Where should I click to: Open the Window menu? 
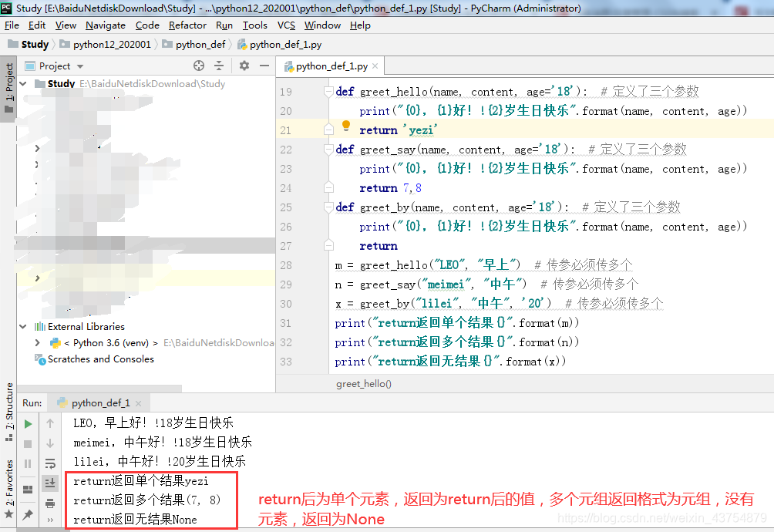(322, 25)
